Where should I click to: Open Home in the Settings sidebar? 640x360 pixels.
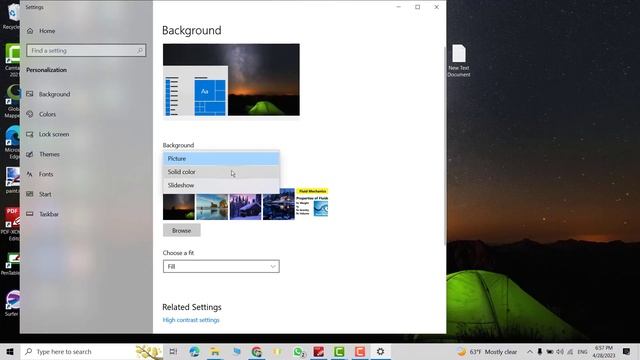click(x=47, y=31)
